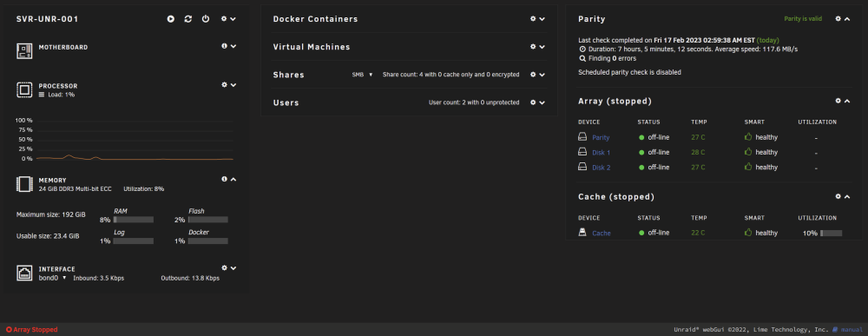Viewport: 868px width, 336px height.
Task: Click the start array play icon
Action: point(171,19)
